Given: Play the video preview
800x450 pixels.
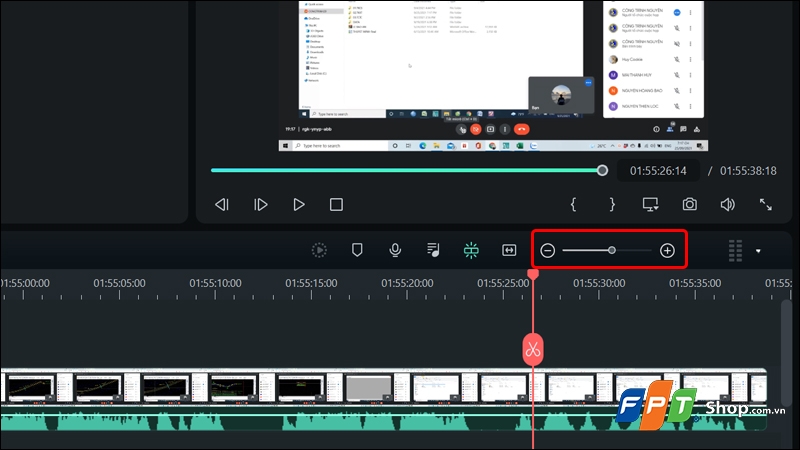Looking at the screenshot, I should 299,205.
